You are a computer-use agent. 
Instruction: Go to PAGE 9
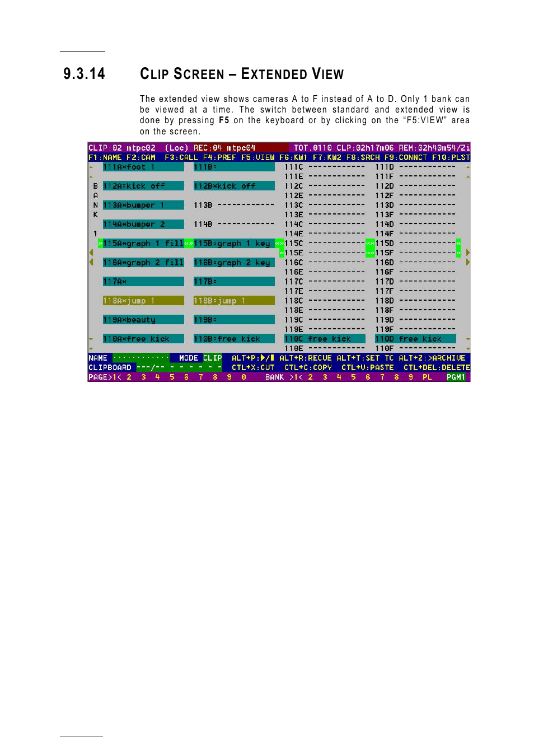pyautogui.click(x=229, y=377)
